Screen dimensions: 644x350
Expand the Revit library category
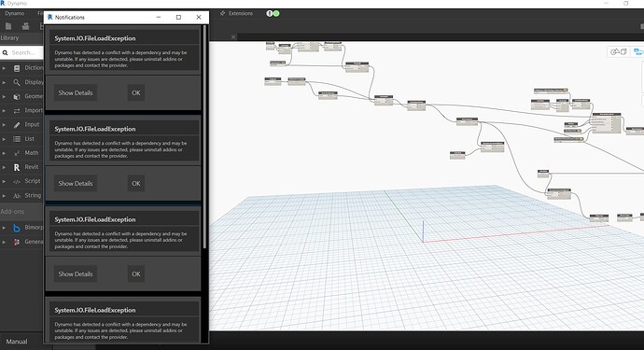coord(4,168)
